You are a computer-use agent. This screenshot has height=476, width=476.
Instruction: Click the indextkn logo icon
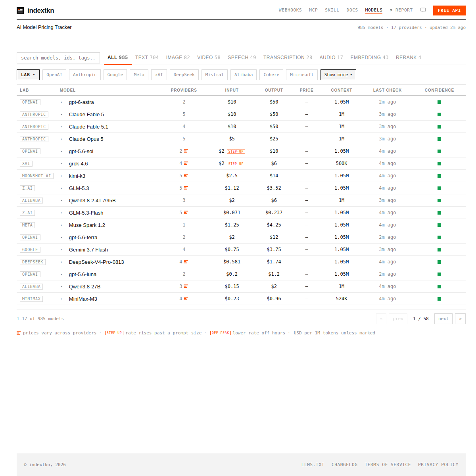20,11
